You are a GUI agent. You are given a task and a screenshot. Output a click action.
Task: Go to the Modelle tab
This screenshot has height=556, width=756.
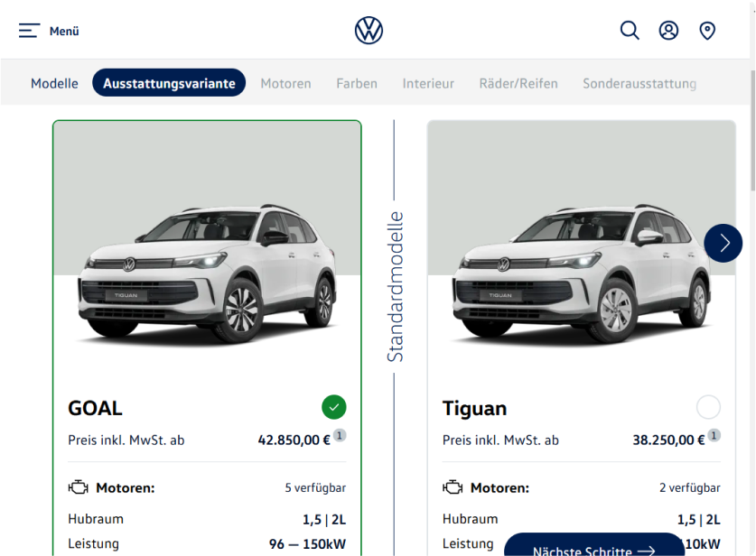54,83
